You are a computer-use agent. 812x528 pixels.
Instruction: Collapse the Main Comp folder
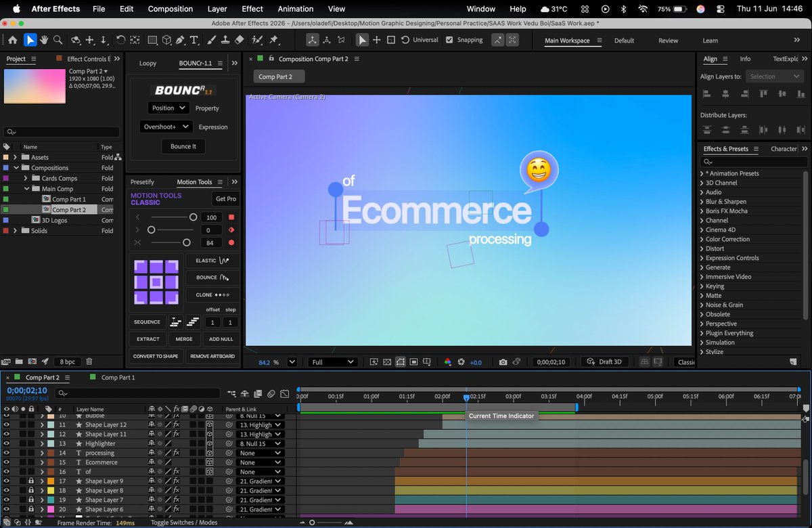26,189
